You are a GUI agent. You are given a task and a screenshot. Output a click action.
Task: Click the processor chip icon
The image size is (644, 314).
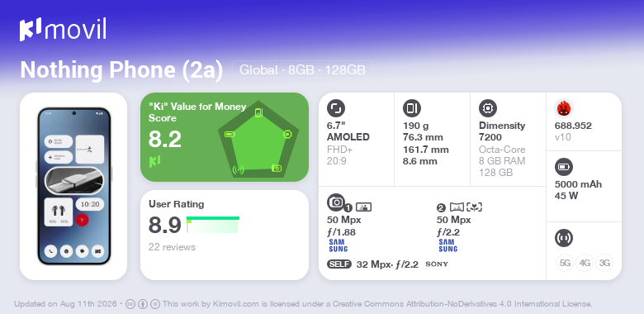click(488, 108)
